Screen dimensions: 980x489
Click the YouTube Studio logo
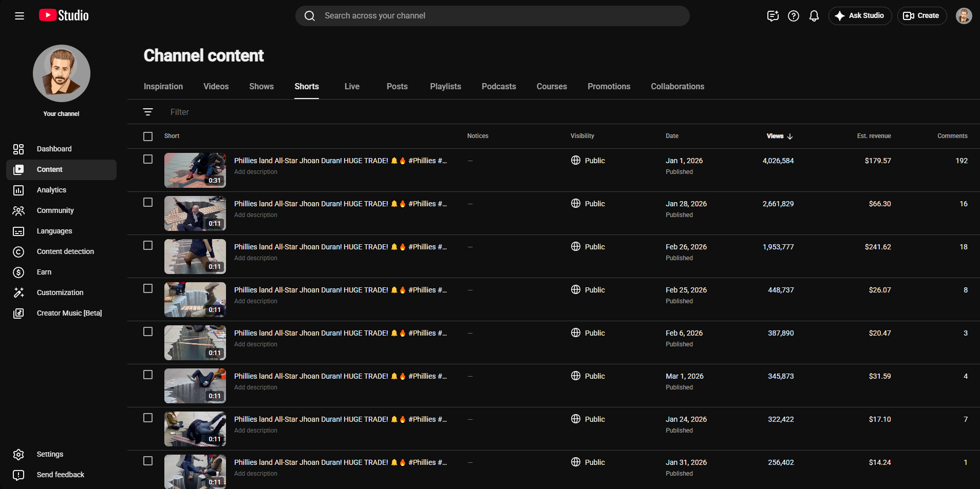click(64, 15)
